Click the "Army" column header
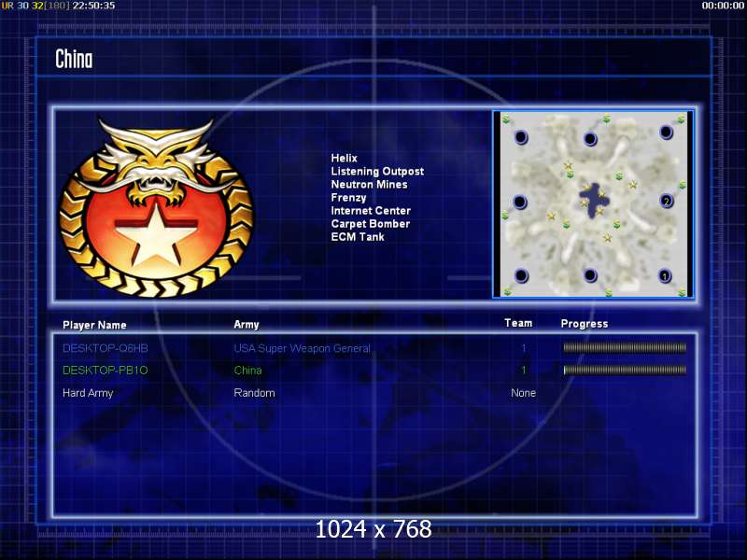The image size is (747, 560). pyautogui.click(x=247, y=325)
